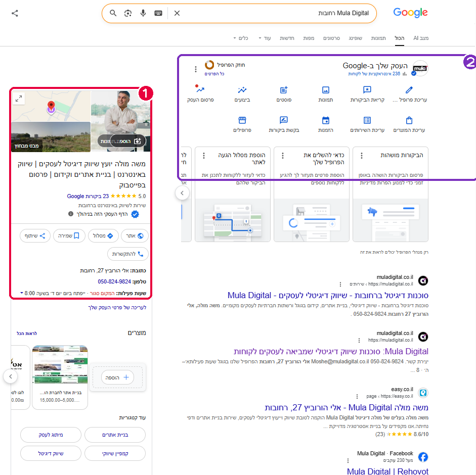476x475 pixels.
Task: Open בקשת ביקורות icon
Action: [x=284, y=120]
